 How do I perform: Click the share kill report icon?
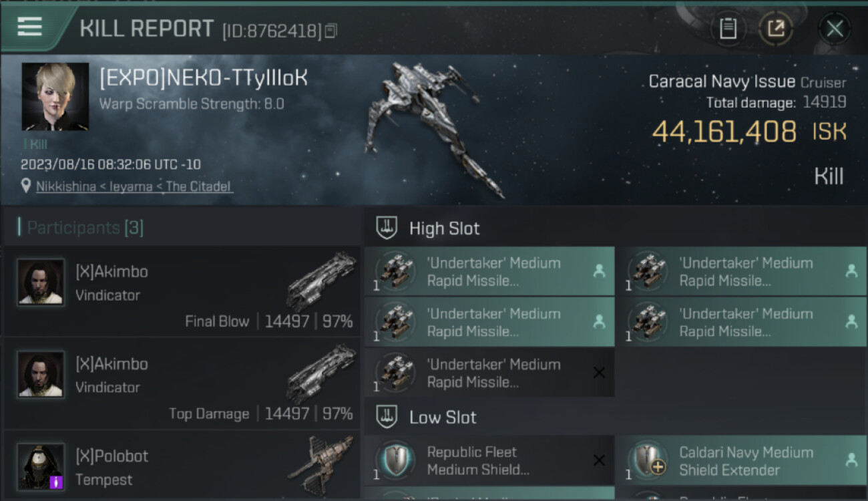point(775,29)
